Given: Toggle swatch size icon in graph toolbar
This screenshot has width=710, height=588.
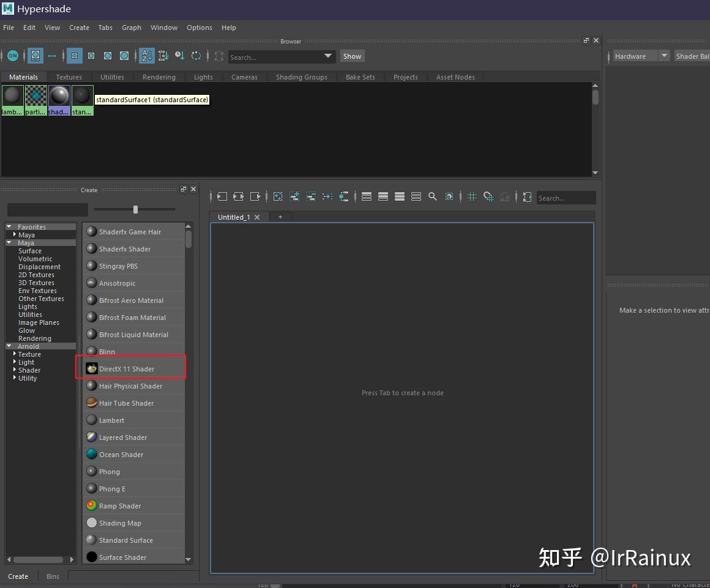Looking at the screenshot, I should coord(449,196).
